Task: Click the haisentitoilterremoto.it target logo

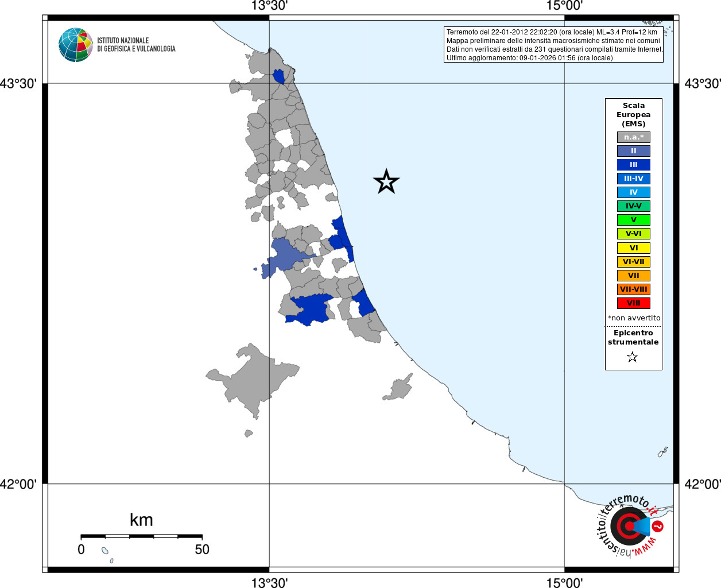Action: click(630, 527)
